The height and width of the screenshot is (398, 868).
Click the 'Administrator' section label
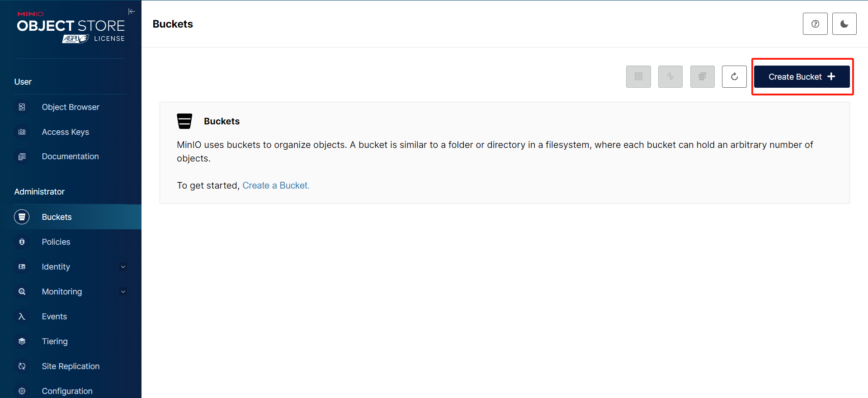click(39, 192)
